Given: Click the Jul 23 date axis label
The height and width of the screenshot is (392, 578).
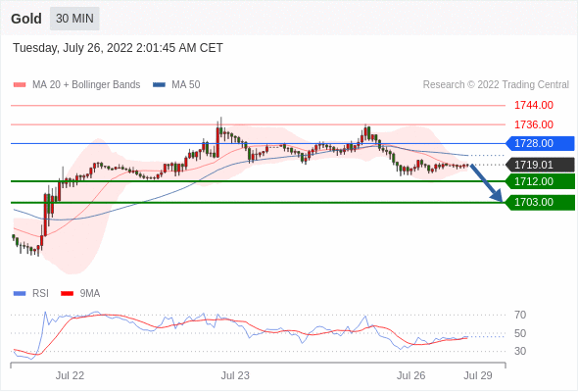Looking at the screenshot, I should (235, 375).
